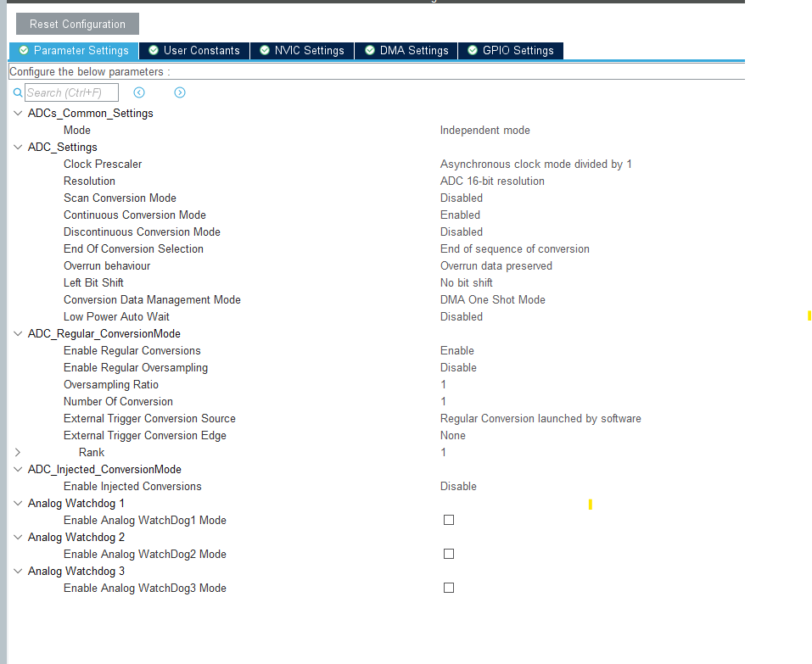Click the yellow marker on the right scrollbar
This screenshot has height=664, width=812.
pos(808,315)
